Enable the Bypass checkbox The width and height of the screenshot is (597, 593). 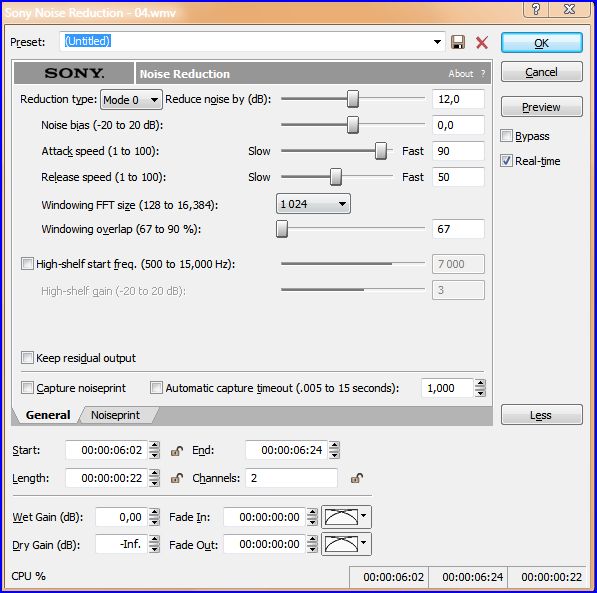tap(506, 136)
